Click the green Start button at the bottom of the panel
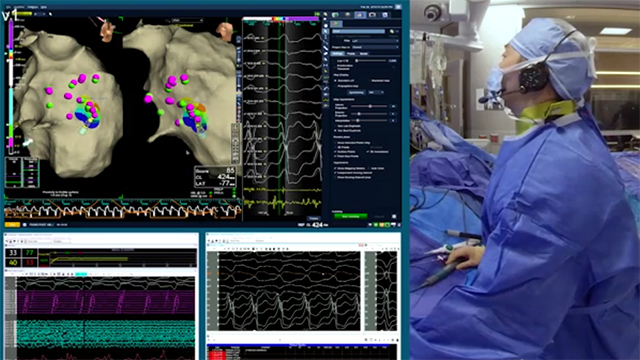 click(x=350, y=216)
